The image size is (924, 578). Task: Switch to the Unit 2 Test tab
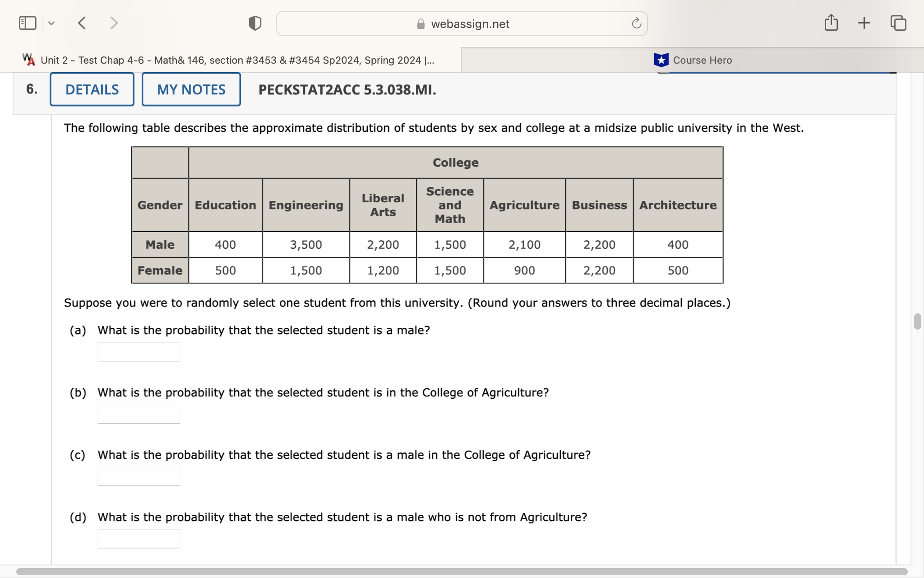pyautogui.click(x=230, y=60)
